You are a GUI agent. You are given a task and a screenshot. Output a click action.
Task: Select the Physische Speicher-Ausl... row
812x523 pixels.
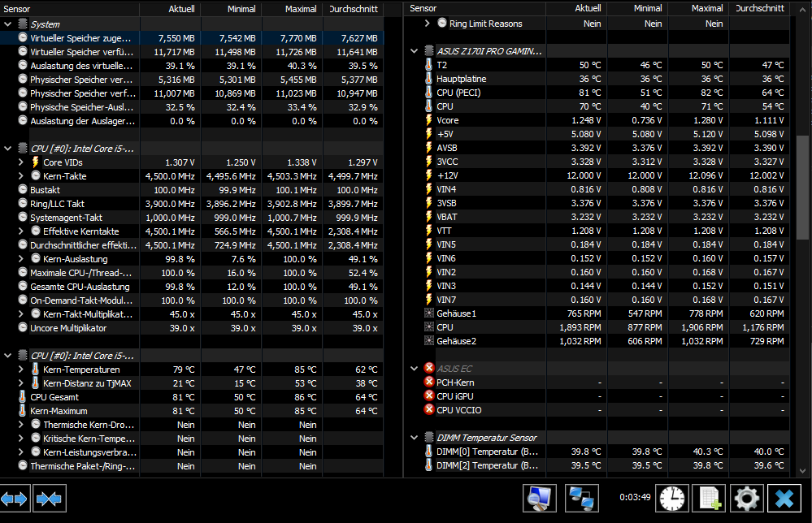192,107
